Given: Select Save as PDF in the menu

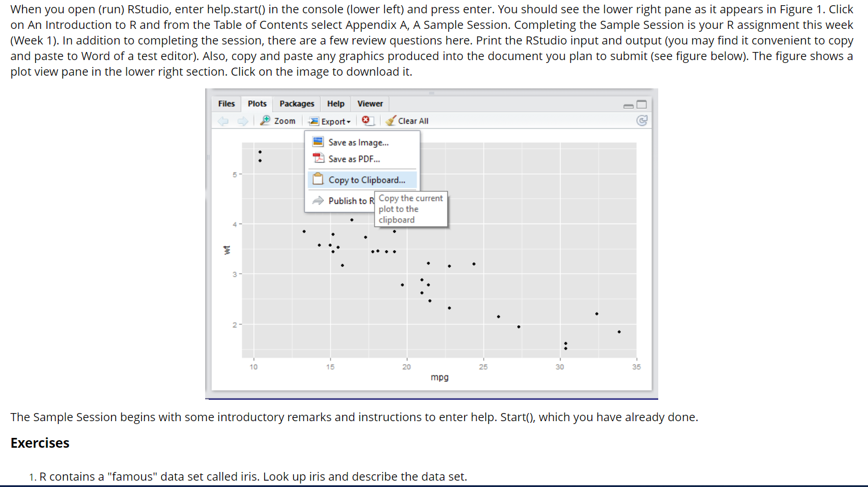Looking at the screenshot, I should click(354, 158).
